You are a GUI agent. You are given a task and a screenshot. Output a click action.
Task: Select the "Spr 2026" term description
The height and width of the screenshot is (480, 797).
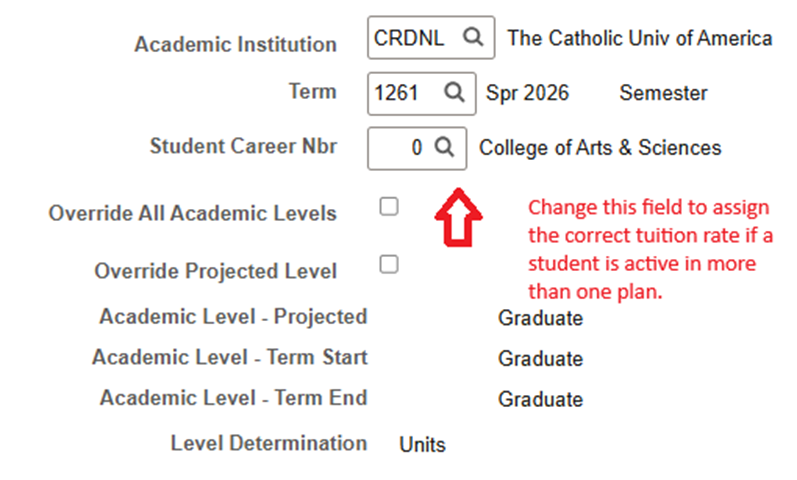pos(527,93)
